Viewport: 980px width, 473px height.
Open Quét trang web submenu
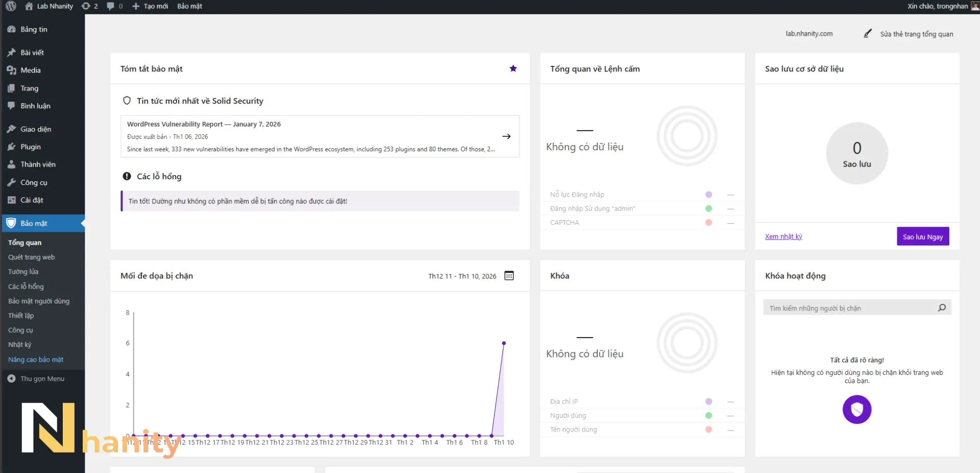(31, 257)
